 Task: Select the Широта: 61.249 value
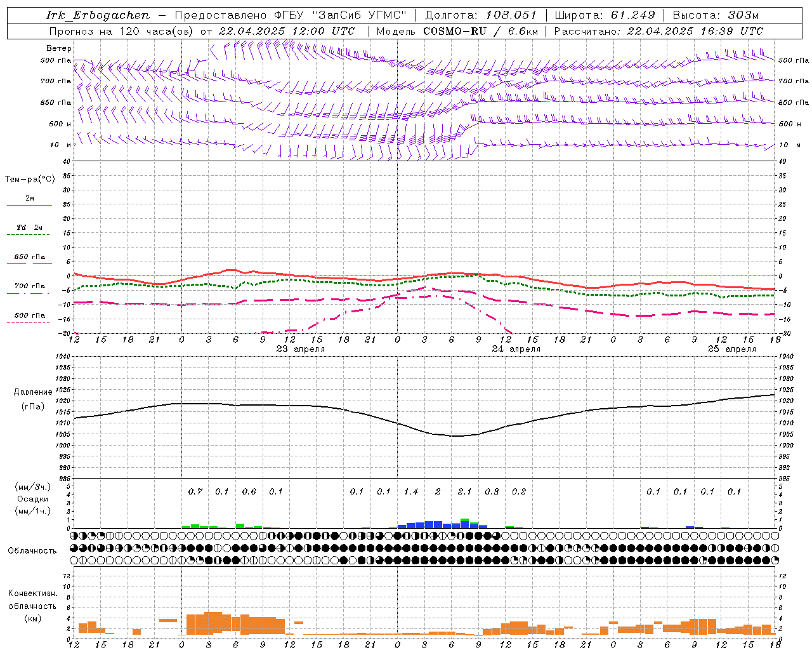(x=605, y=15)
